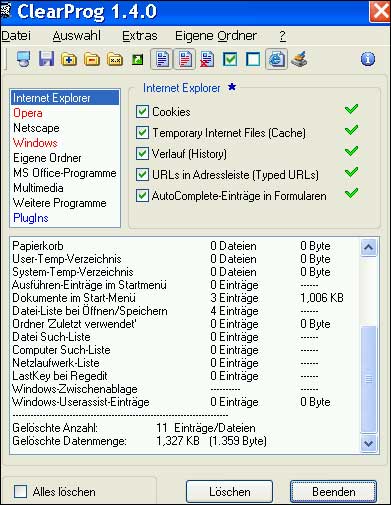This screenshot has height=505, width=391.
Task: Click the Datei-Liste bei Öffnen/Speichern line
Action: [x=166, y=311]
